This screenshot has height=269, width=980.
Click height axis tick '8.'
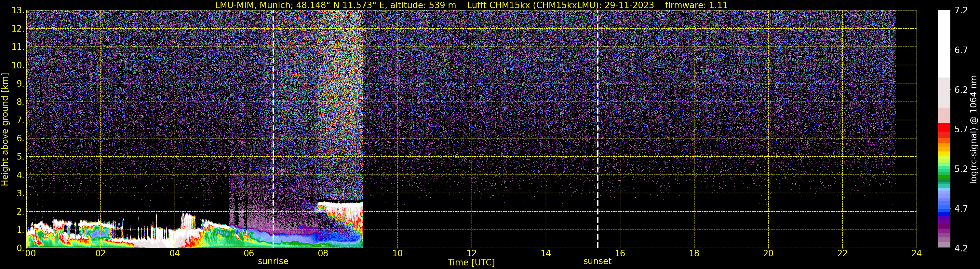click(20, 102)
